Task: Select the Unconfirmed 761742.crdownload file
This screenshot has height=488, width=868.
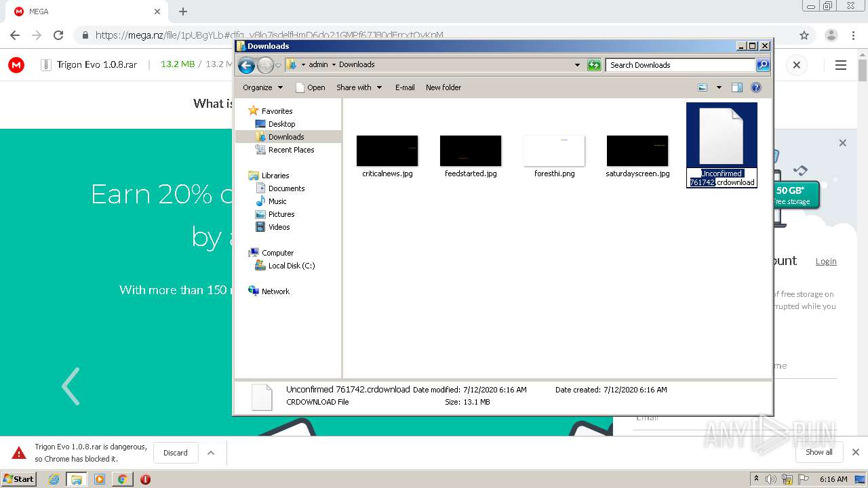Action: [722, 145]
